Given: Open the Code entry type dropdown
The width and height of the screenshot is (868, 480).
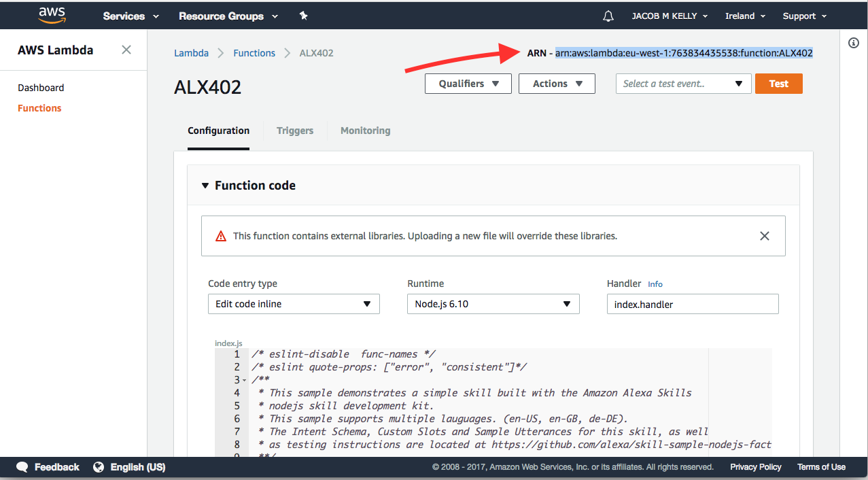Looking at the screenshot, I should click(294, 304).
